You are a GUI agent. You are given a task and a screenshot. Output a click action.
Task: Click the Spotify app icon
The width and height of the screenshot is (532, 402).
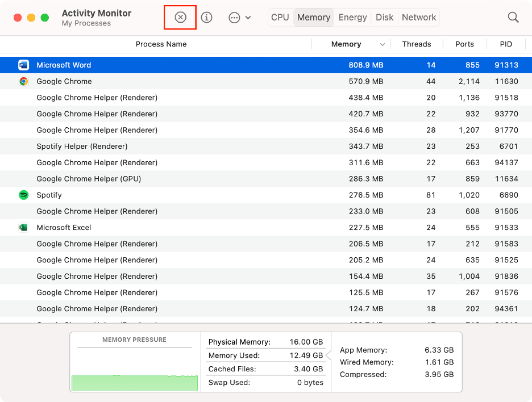[23, 195]
